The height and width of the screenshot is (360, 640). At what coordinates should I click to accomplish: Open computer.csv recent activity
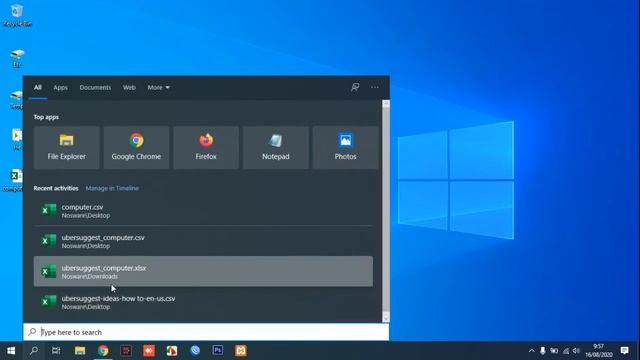tap(203, 211)
